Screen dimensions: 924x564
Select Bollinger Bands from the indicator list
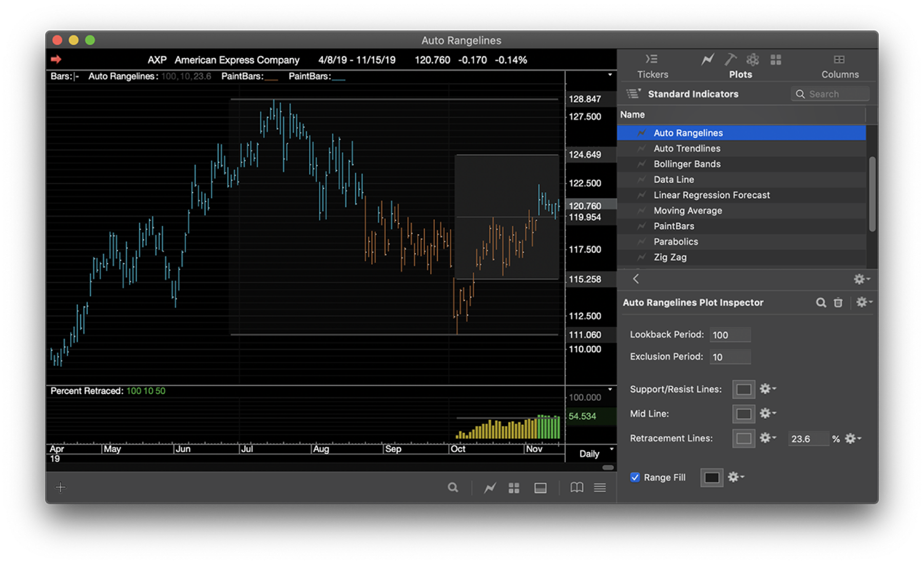click(x=686, y=164)
